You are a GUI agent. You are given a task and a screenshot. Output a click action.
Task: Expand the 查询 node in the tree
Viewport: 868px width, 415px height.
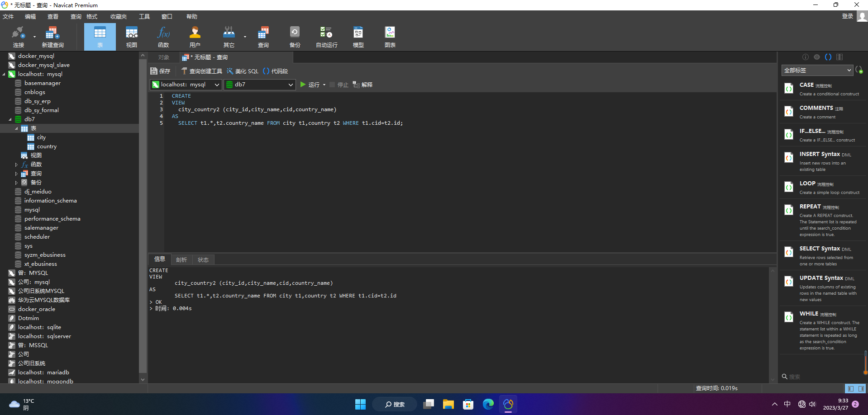point(17,174)
